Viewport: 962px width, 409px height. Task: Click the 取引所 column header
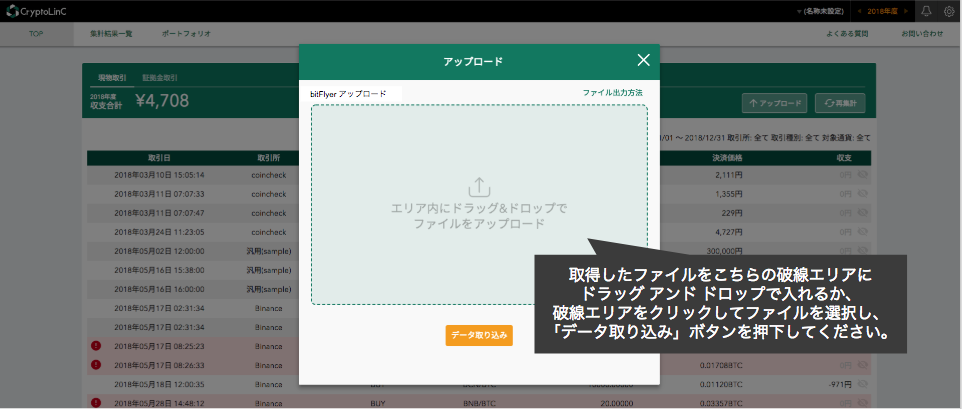coord(269,158)
